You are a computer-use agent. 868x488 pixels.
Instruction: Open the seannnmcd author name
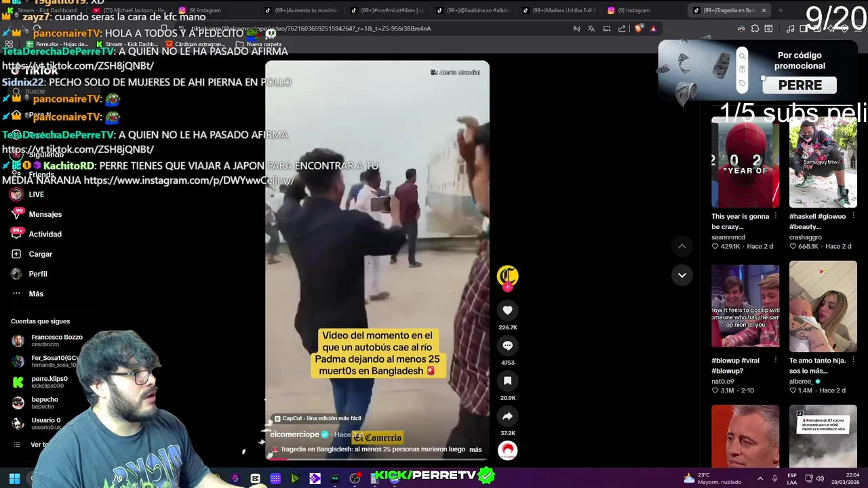pyautogui.click(x=728, y=237)
